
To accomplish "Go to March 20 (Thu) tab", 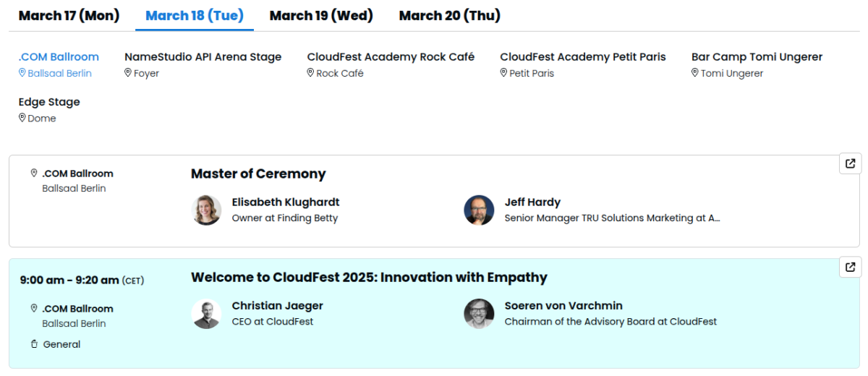I will [449, 16].
